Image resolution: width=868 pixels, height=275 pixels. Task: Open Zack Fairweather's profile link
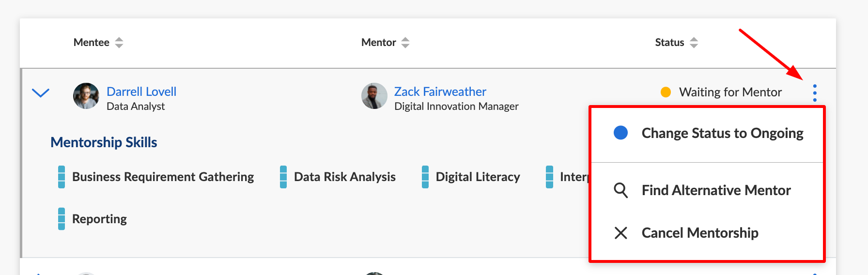click(440, 92)
